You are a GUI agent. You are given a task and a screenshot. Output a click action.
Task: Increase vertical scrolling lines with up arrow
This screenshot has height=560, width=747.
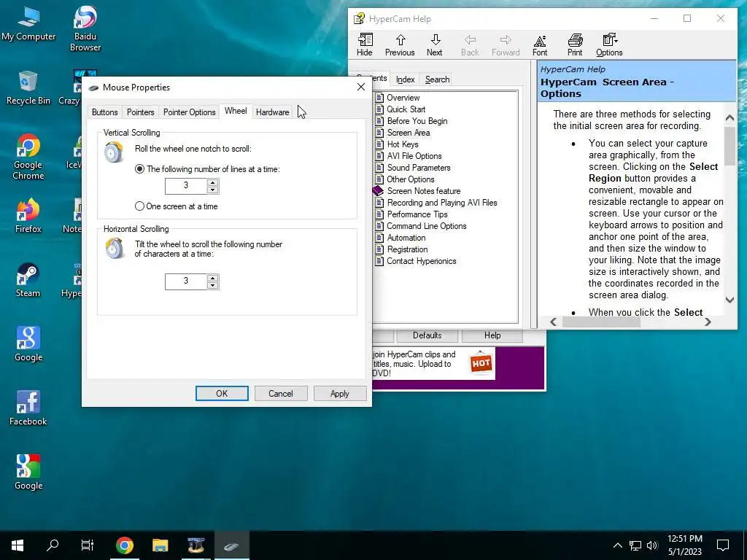[x=213, y=182]
